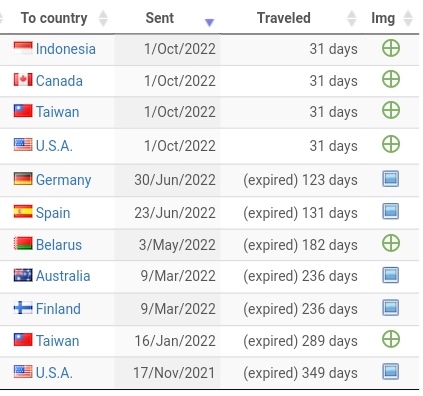View the image icon for Australia postcard

(x=390, y=275)
